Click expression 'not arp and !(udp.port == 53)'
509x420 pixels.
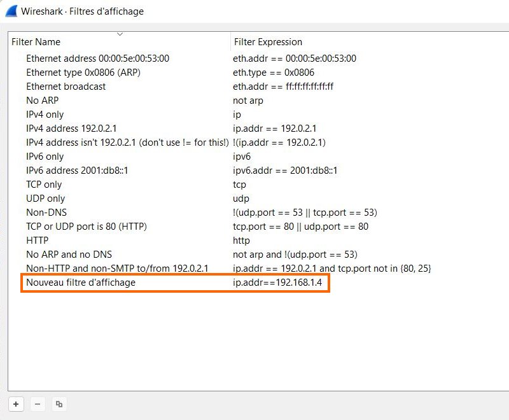tap(295, 254)
